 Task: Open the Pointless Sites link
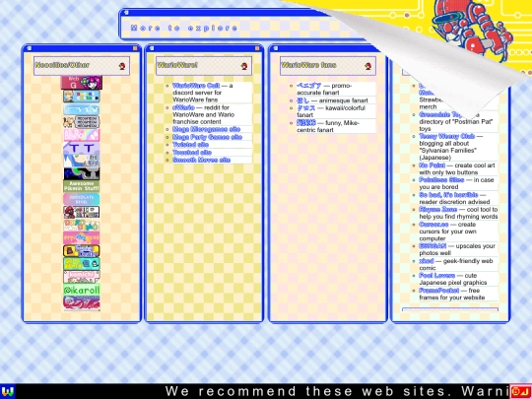(441, 180)
